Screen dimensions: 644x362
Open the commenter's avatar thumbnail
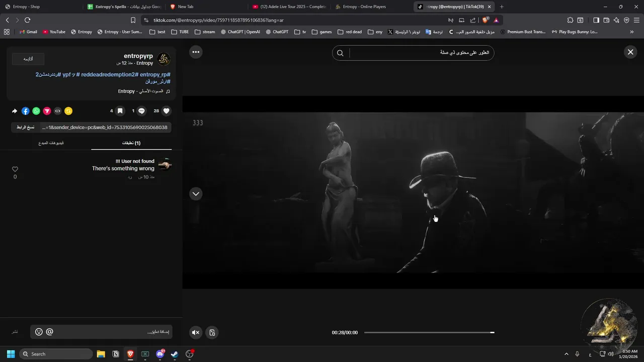pyautogui.click(x=165, y=165)
